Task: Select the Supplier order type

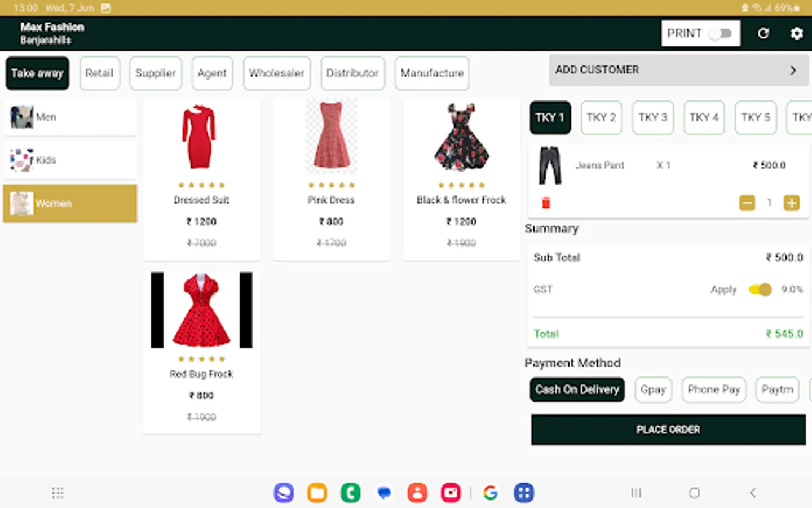Action: click(x=156, y=73)
